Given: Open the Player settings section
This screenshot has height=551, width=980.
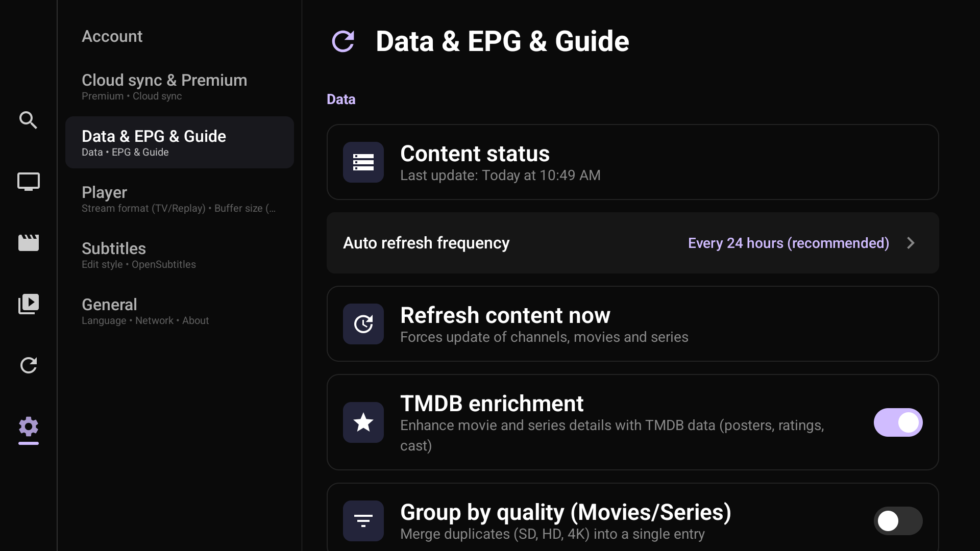Looking at the screenshot, I should pos(179,198).
